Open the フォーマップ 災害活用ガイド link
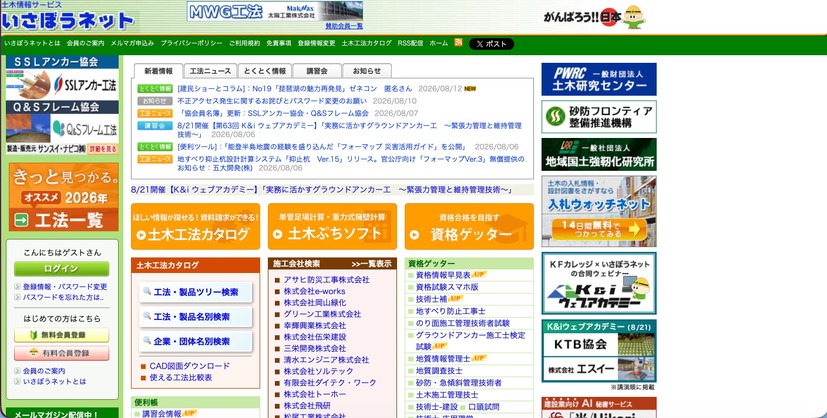 322,147
